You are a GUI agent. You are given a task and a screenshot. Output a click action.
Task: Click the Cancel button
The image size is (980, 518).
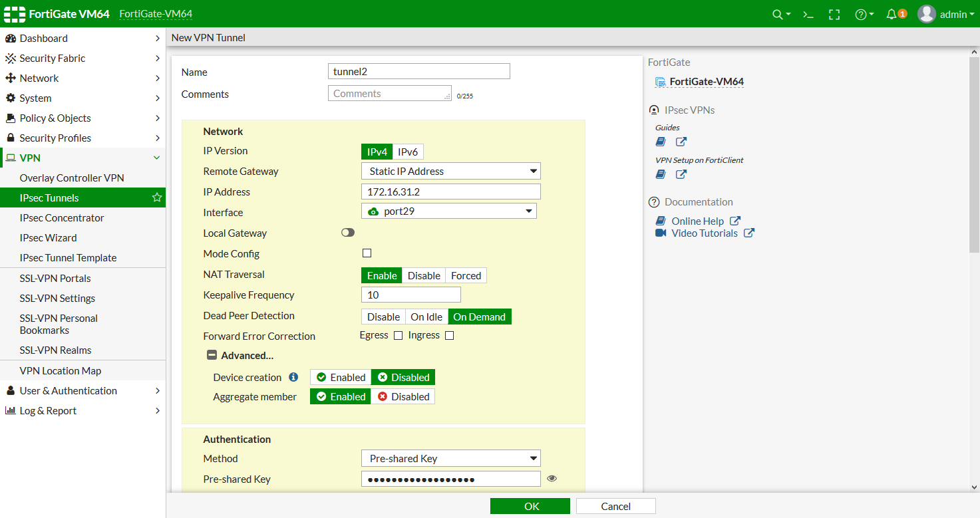[x=616, y=506]
